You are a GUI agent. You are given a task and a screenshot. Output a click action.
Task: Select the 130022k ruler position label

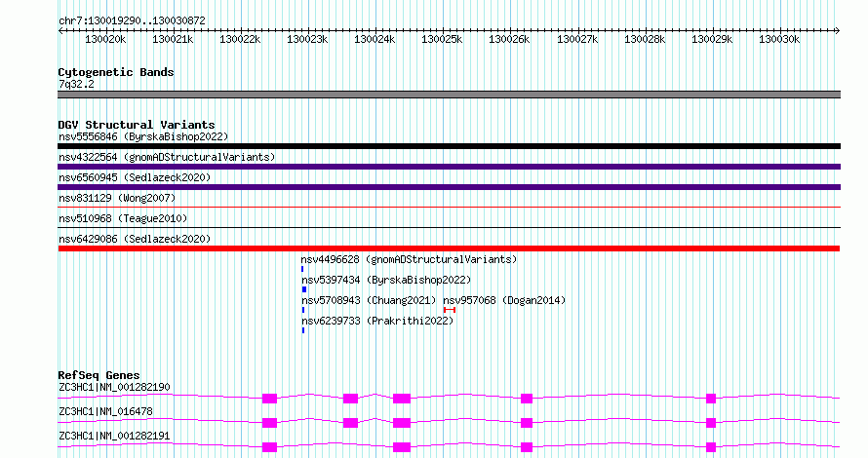[240, 39]
